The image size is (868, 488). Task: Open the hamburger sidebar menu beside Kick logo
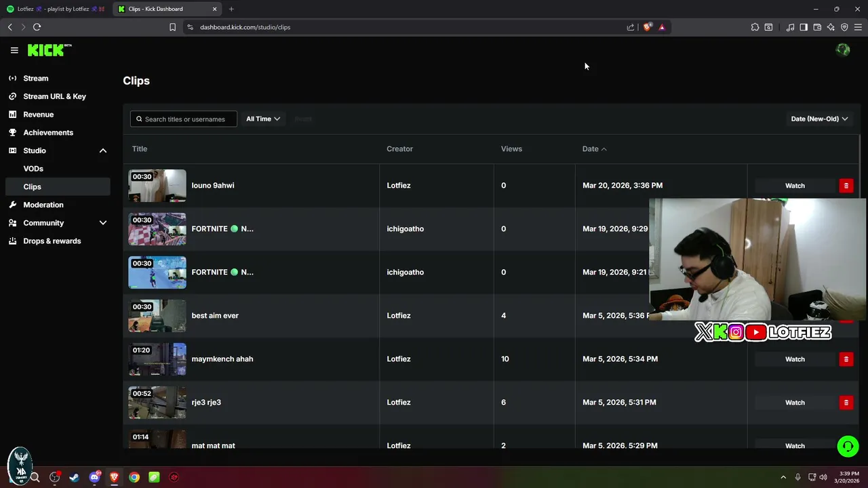pyautogui.click(x=14, y=50)
